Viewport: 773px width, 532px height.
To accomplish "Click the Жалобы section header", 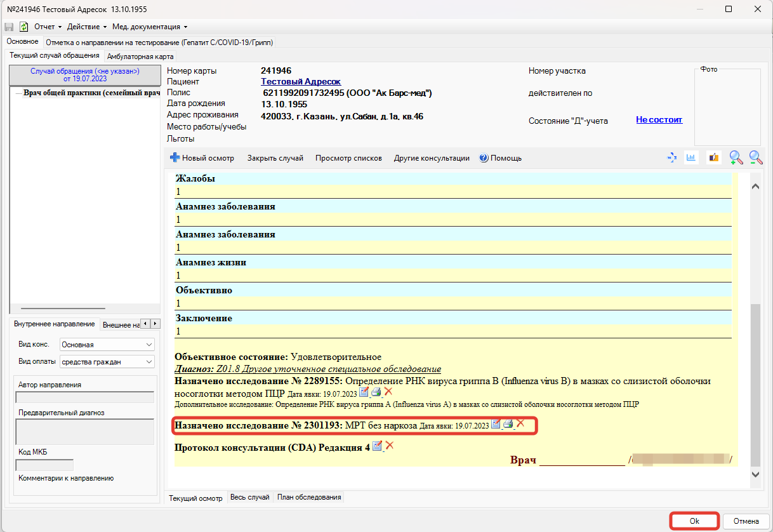I will point(453,178).
